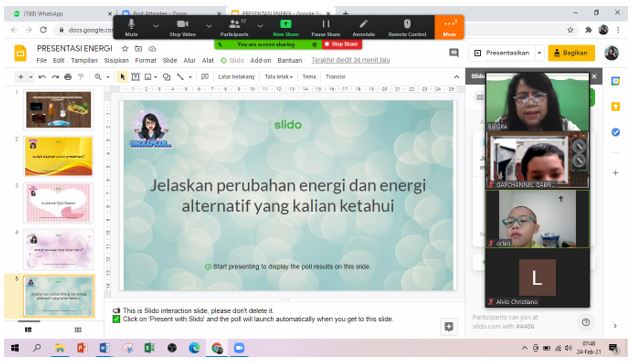This screenshot has height=363, width=636.
Task: Click the print icon in Slides toolbar
Action: (68, 77)
